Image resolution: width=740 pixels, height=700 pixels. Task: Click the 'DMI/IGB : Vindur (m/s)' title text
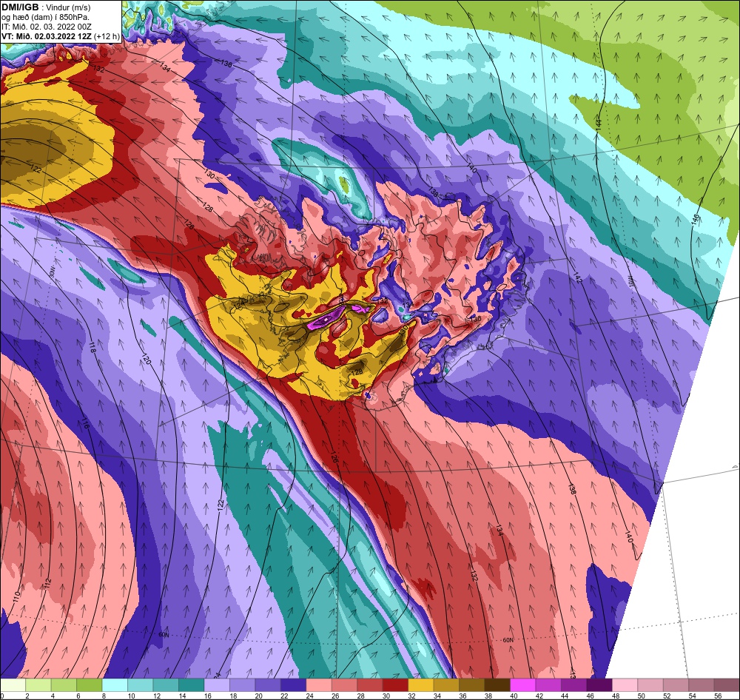(46, 7)
